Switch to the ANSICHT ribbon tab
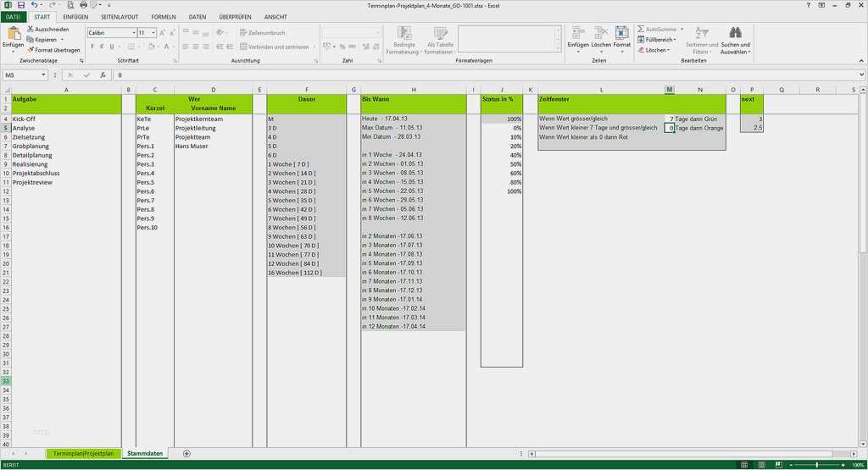Screen dimensions: 868x470 tap(275, 17)
